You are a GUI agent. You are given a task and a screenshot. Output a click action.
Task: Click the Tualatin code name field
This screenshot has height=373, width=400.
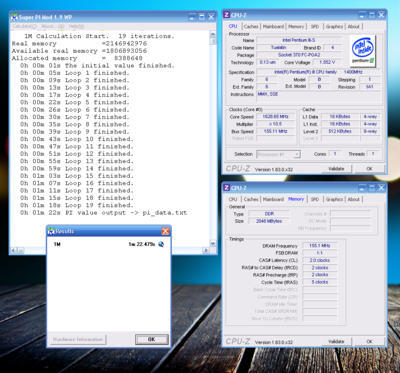pyautogui.click(x=278, y=48)
